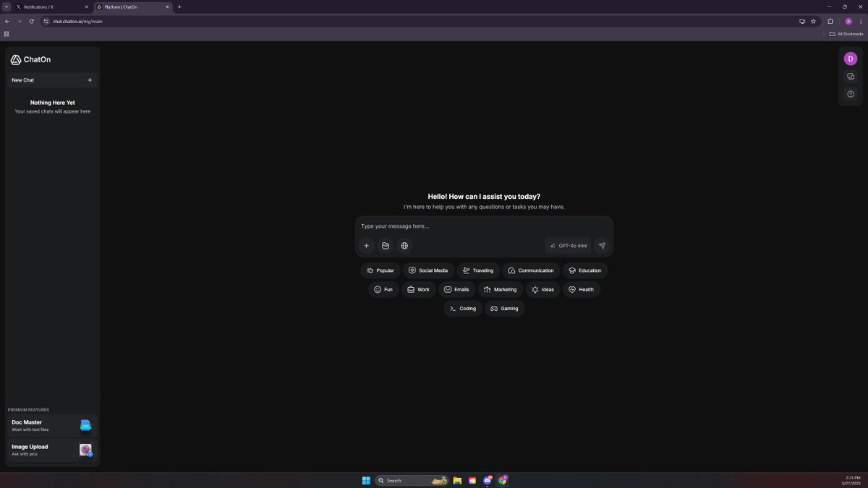
Task: Open the All Bookmarks folder
Action: pos(846,34)
